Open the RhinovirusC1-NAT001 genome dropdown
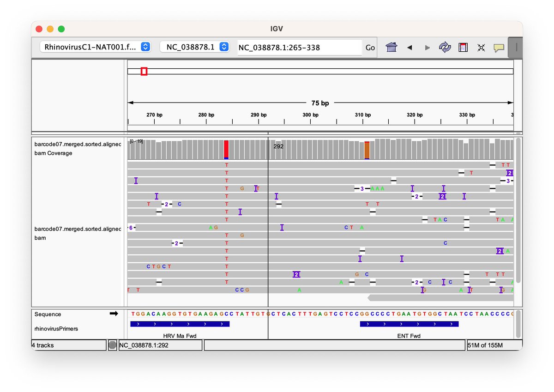This screenshot has height=392, width=554. (95, 47)
